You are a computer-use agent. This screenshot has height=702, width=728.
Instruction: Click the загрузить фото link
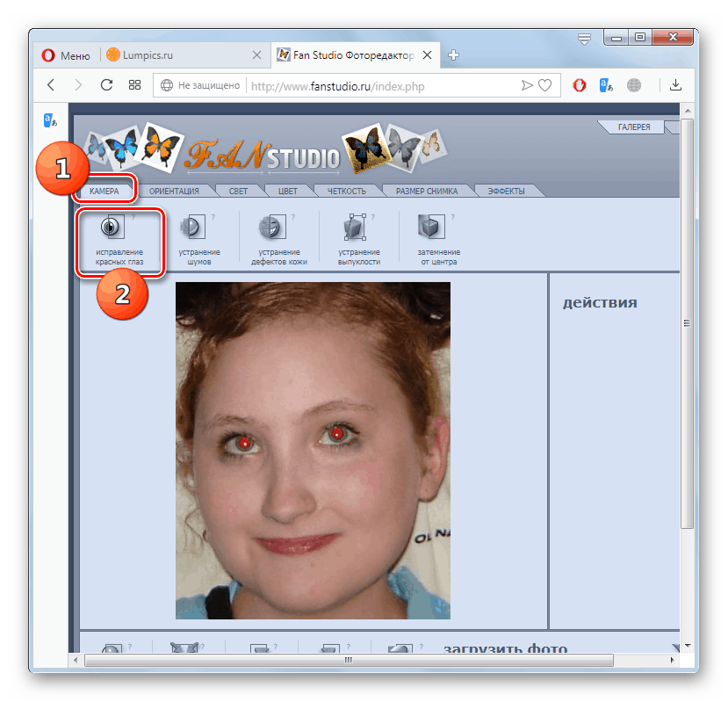pyautogui.click(x=505, y=648)
